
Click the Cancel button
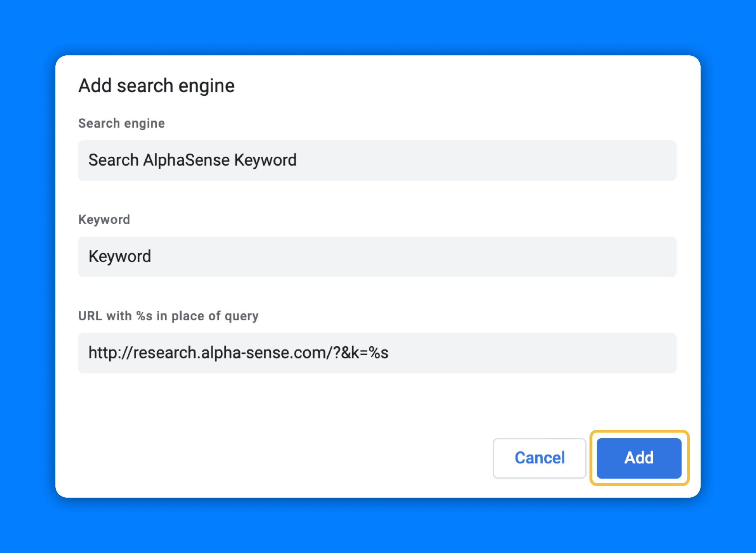coord(539,458)
